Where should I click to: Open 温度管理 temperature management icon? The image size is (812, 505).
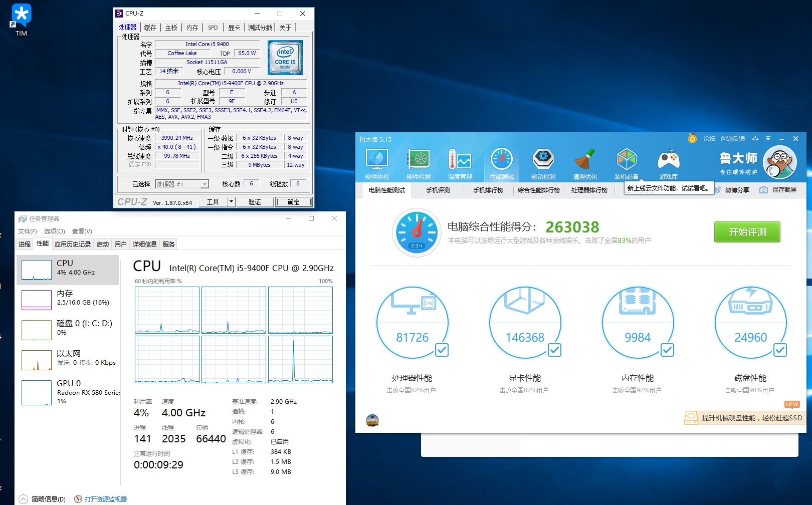pos(460,164)
